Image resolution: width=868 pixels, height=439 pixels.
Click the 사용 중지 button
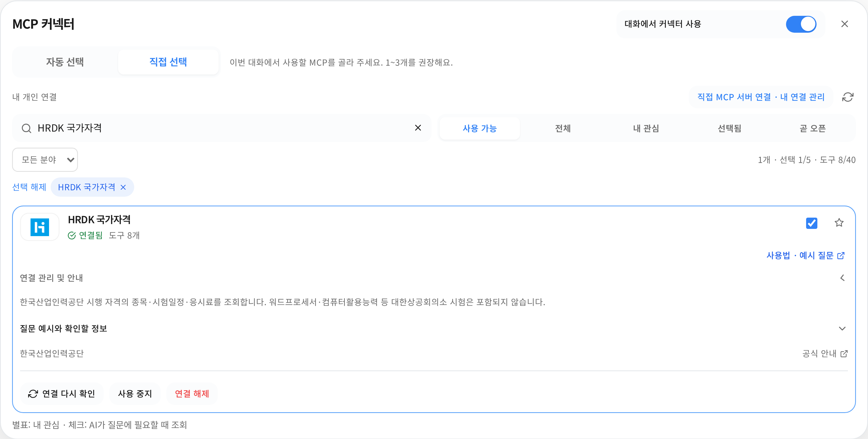pyautogui.click(x=135, y=394)
